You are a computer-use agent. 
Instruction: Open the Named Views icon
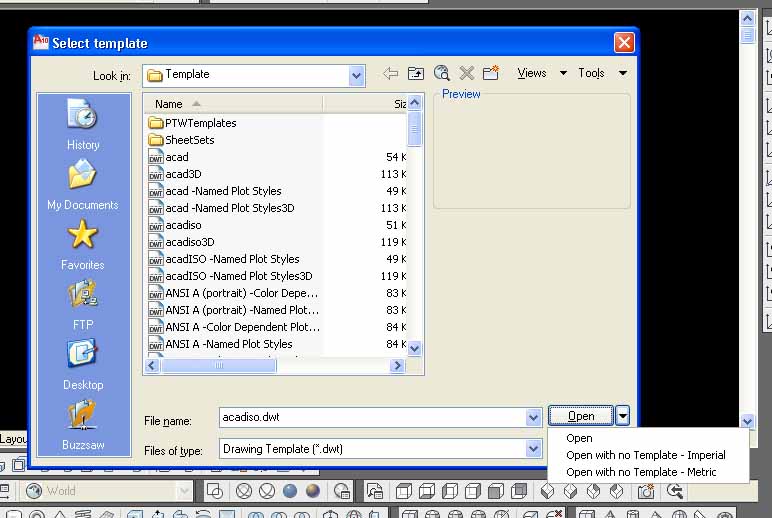(375, 491)
